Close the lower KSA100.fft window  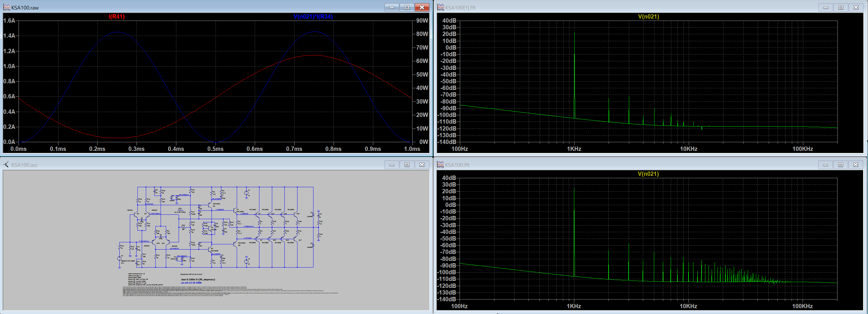(x=856, y=165)
